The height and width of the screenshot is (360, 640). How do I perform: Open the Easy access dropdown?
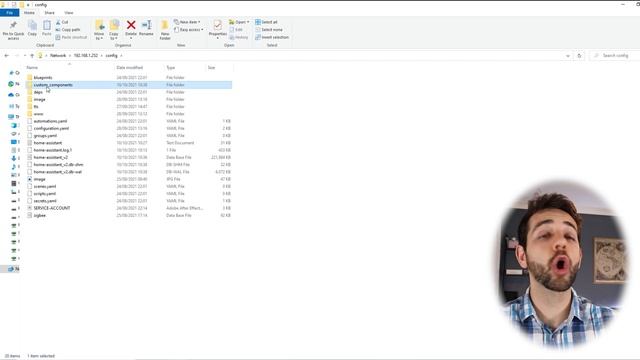[189, 30]
